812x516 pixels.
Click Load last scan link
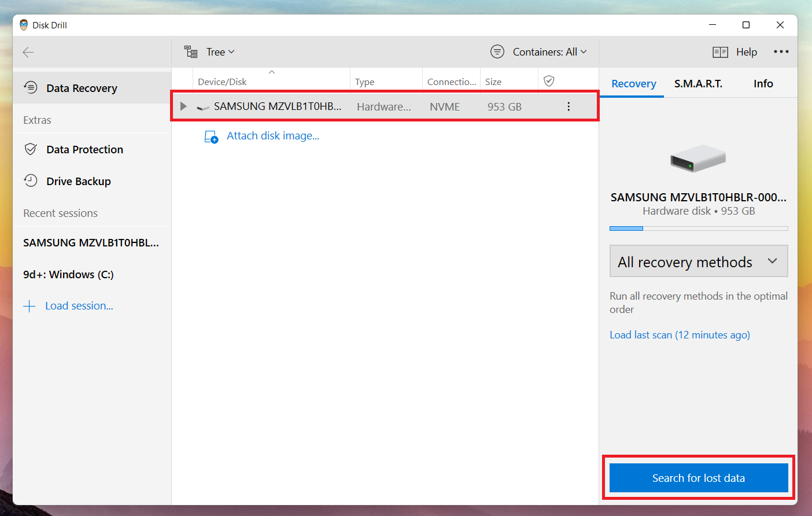[680, 334]
